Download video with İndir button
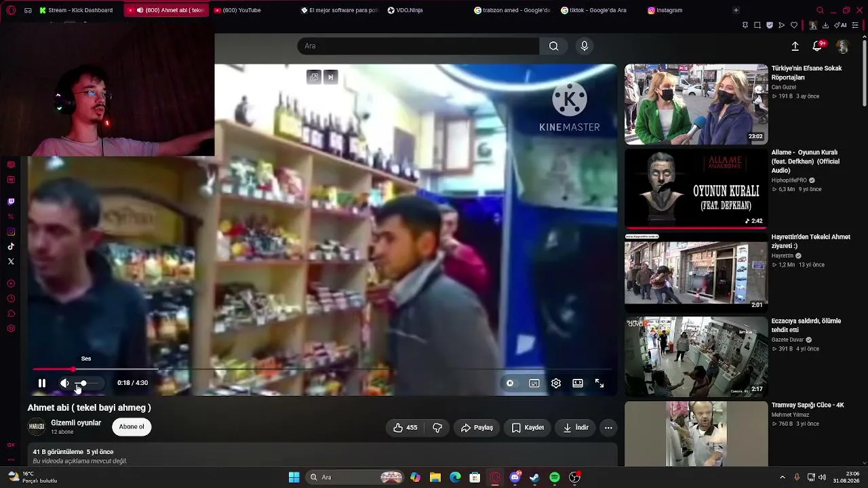 click(x=576, y=428)
